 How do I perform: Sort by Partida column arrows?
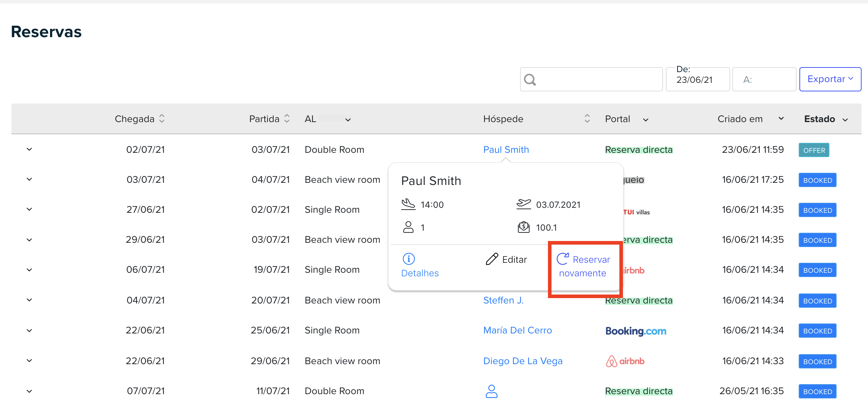(286, 119)
